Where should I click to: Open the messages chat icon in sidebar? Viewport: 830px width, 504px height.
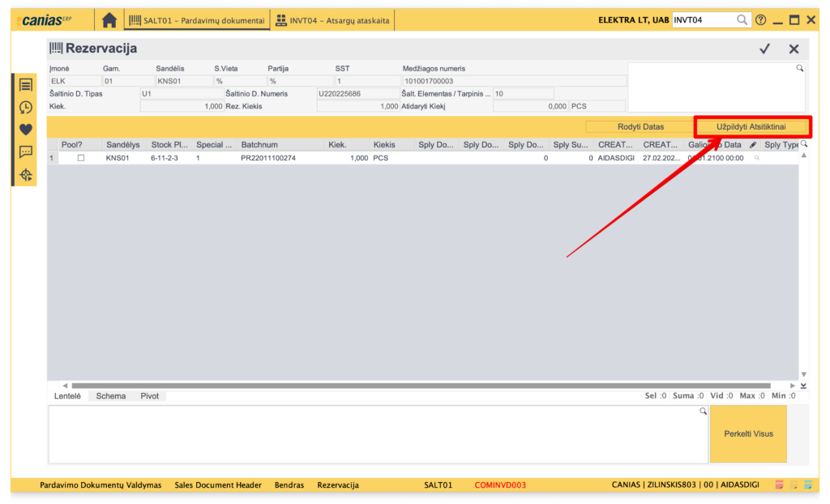click(x=26, y=152)
